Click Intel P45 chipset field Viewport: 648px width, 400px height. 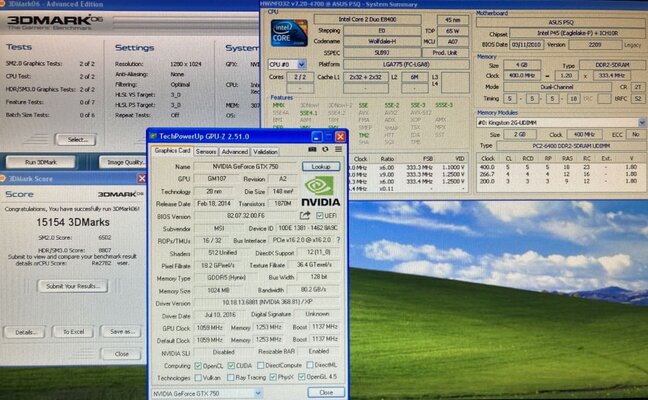578,33
